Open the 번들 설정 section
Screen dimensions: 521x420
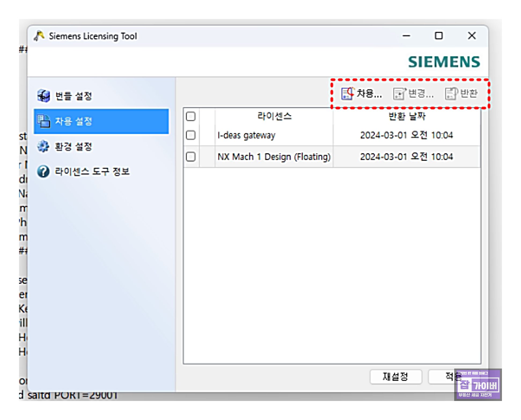pos(74,96)
